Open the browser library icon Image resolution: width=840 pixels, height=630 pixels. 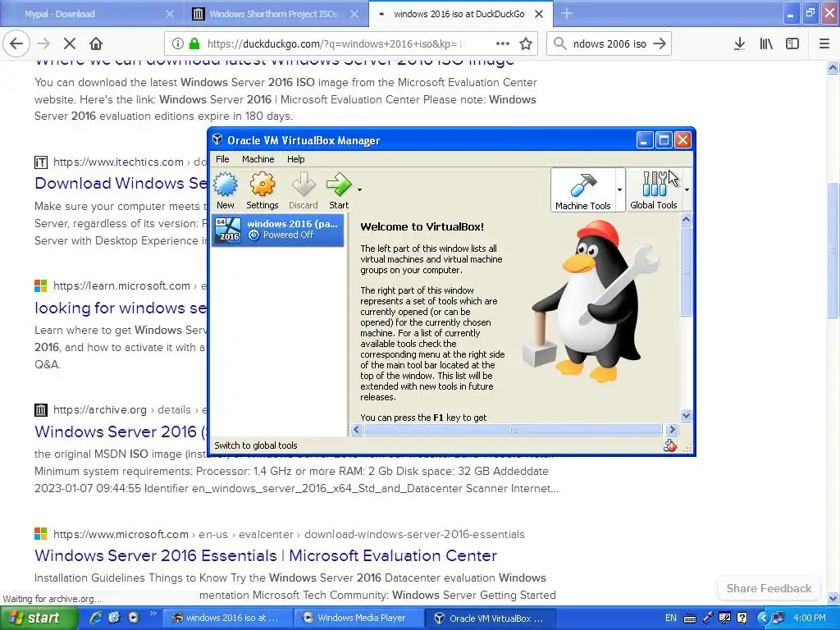point(766,43)
